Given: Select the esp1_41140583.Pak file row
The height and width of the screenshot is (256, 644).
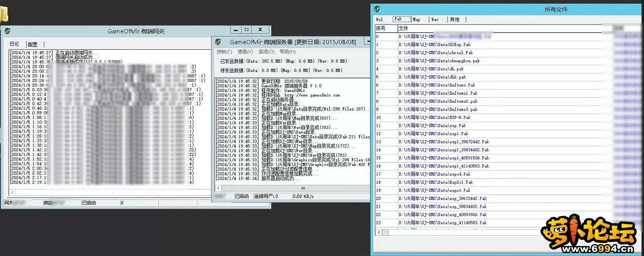Looking at the screenshot, I should [488, 166].
